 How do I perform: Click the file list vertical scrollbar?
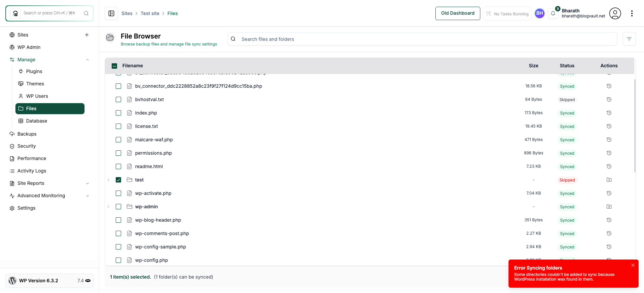point(635,126)
